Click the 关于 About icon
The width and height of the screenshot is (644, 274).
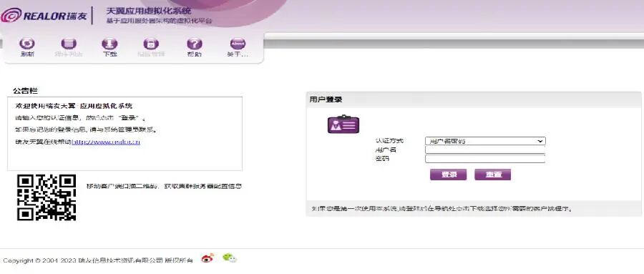[x=238, y=44]
